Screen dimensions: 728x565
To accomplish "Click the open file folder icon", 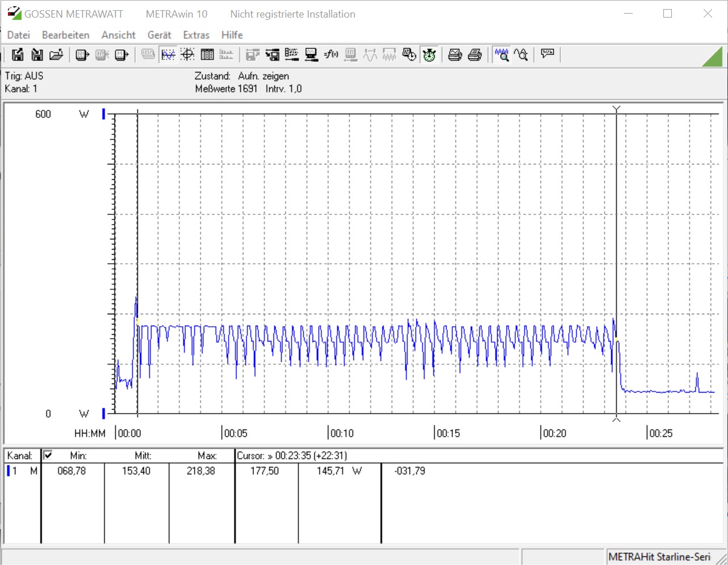I will coord(56,54).
